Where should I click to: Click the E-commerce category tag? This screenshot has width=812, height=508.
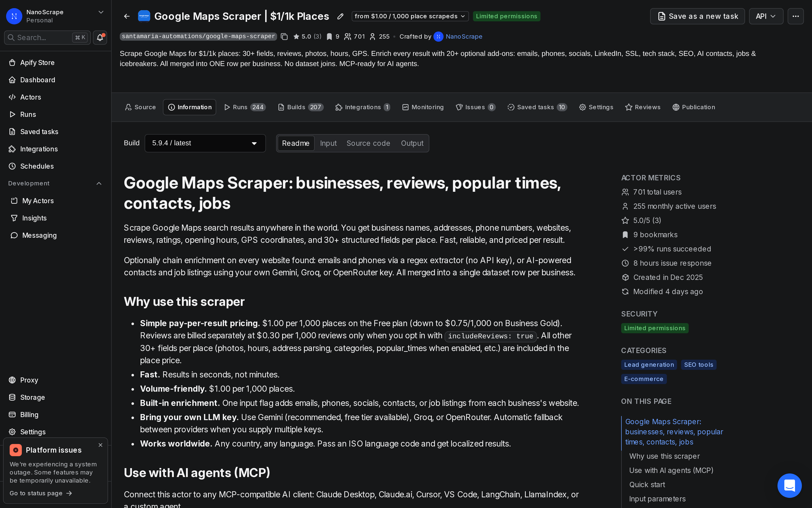click(644, 379)
